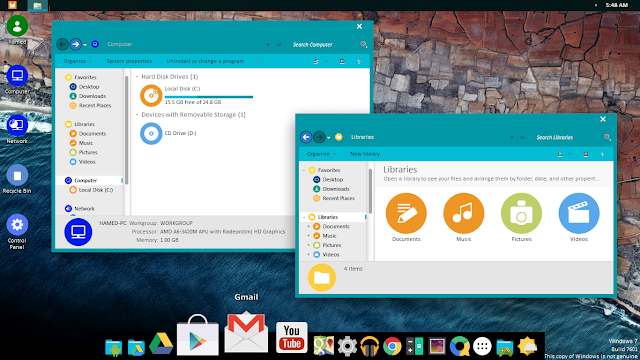Viewport: 640px width, 360px height.
Task: Open the weather sun-and-cloud dock icon
Action: [x=527, y=346]
